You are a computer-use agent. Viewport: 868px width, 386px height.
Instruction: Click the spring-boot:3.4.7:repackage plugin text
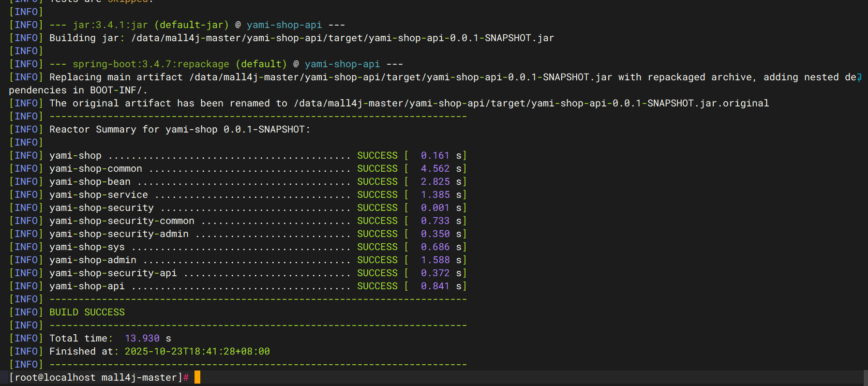(x=151, y=64)
